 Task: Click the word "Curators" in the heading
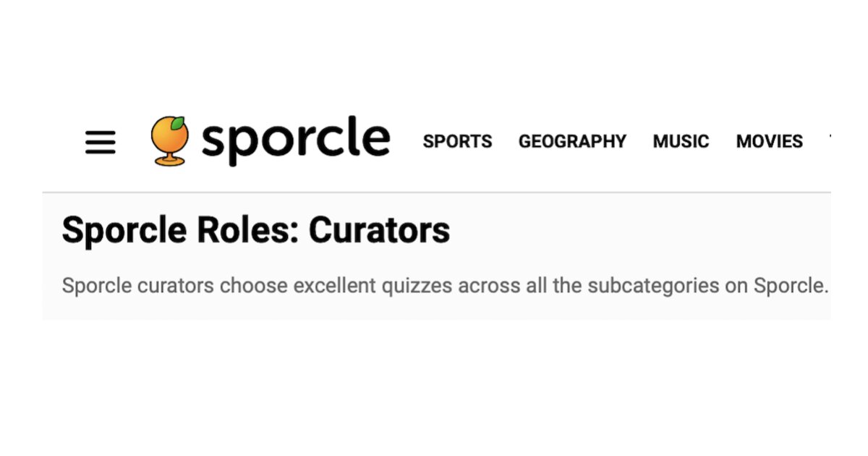coord(379,230)
